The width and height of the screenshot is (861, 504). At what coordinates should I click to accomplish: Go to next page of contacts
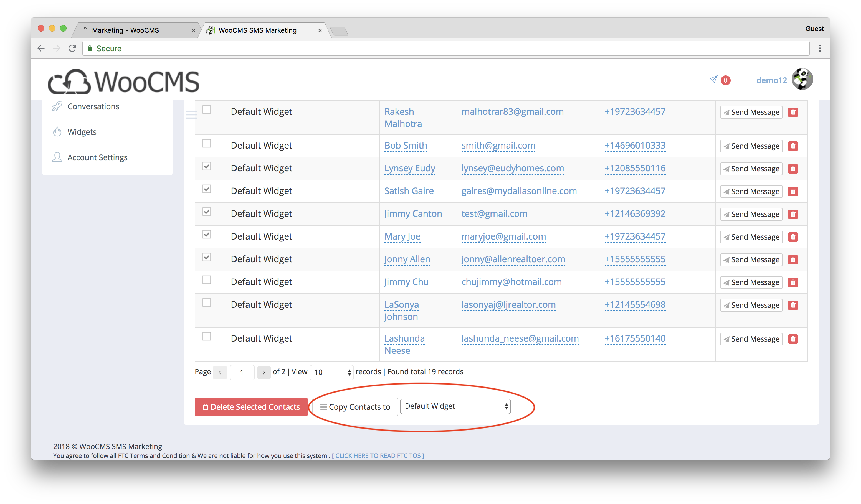264,372
